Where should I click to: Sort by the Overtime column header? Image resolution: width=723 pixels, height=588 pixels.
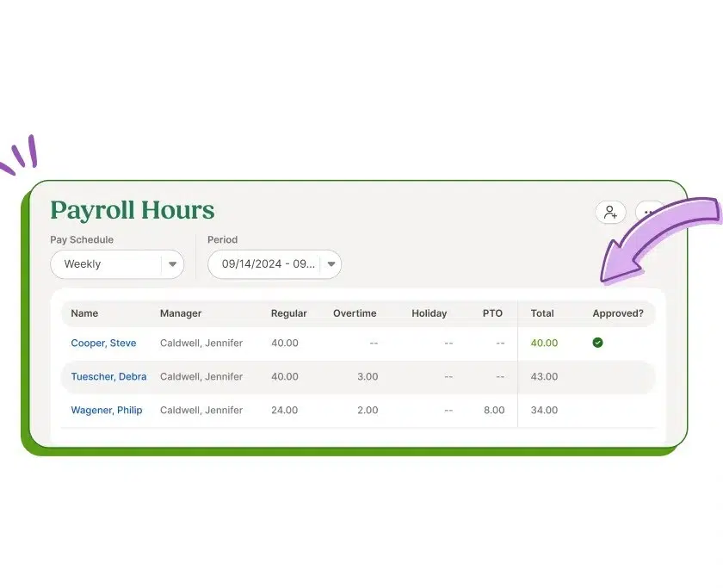[355, 313]
